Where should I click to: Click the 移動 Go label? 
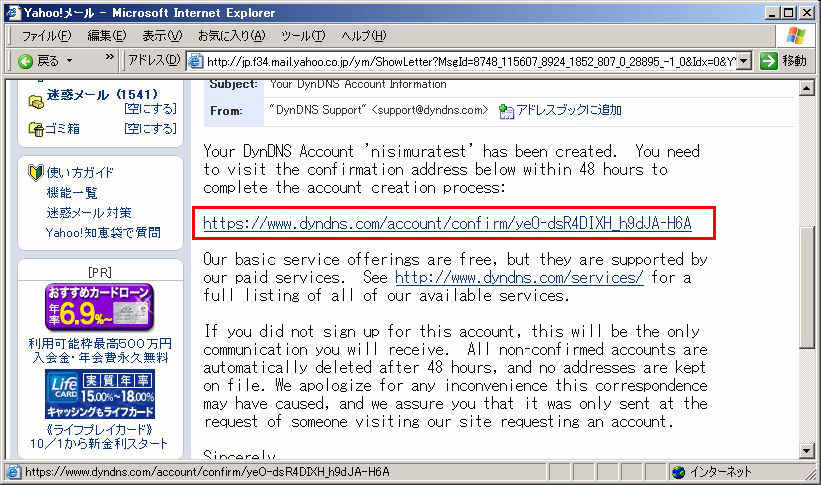click(x=794, y=61)
